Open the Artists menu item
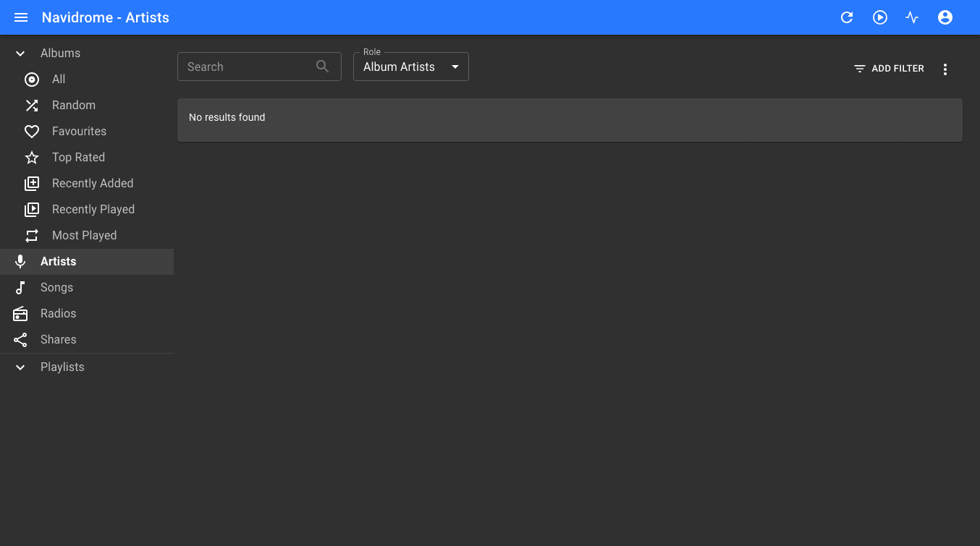Screen dimensions: 980x546 [x=87, y=262]
